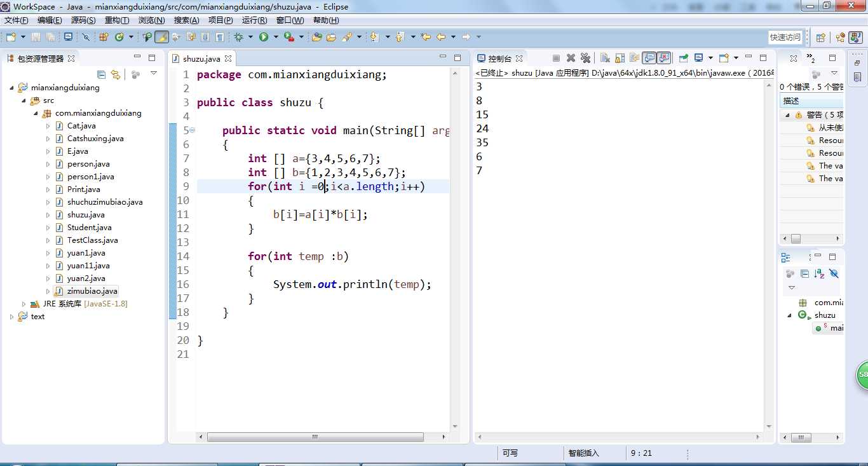Click the Run Last Tool external tools icon
868x466 pixels.
click(x=288, y=37)
